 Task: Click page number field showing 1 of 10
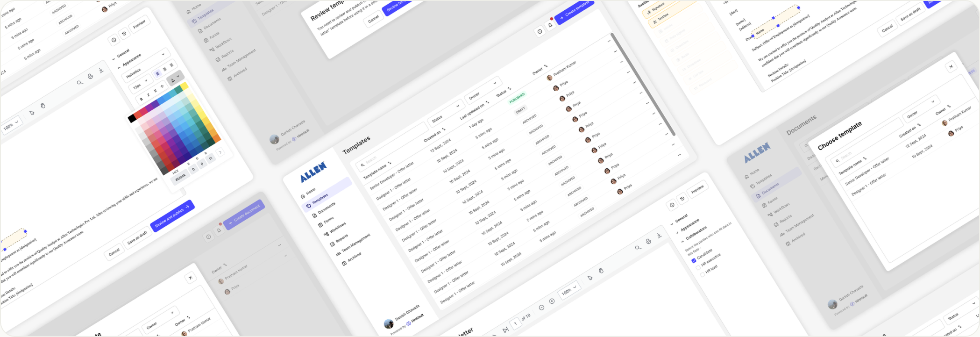coord(515,323)
